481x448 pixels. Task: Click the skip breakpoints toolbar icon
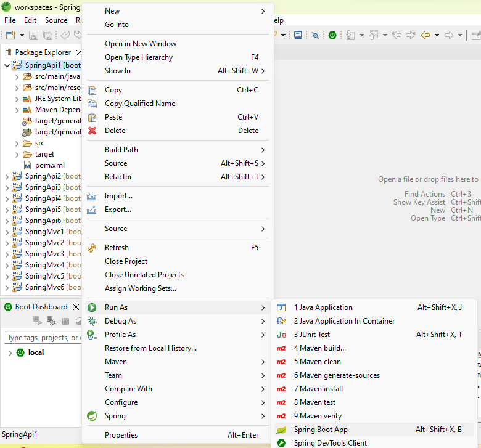click(x=315, y=35)
